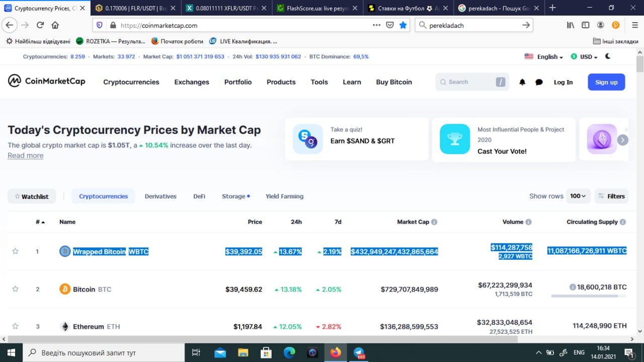Open Exchanges nav menu
This screenshot has width=644, height=362.
click(192, 82)
